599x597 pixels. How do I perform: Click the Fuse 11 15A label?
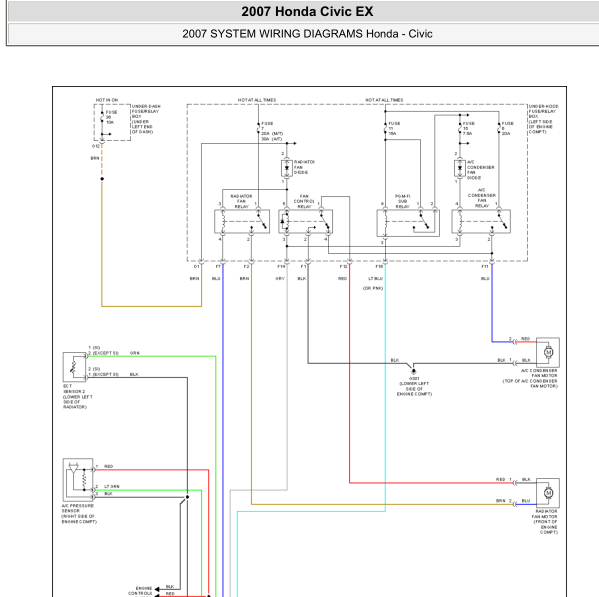pyautogui.click(x=394, y=129)
